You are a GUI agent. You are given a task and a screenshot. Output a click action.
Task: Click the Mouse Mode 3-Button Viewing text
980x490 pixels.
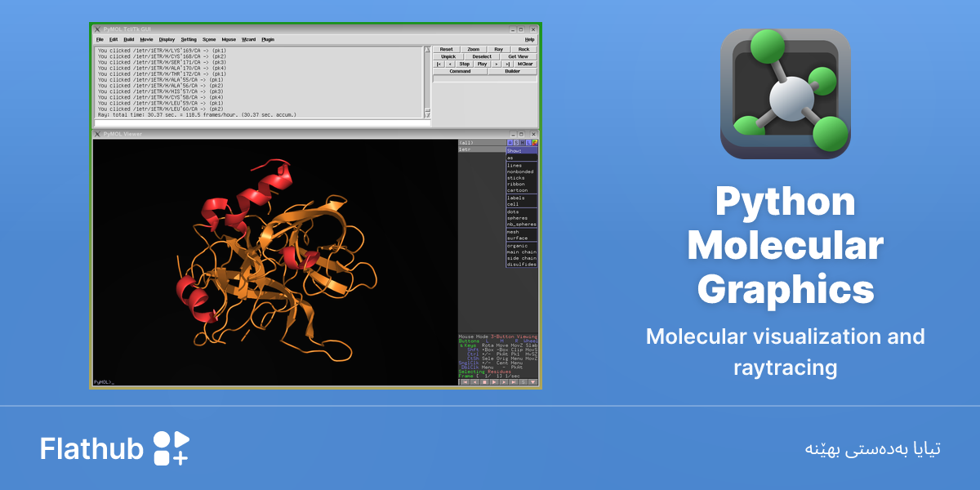click(498, 336)
